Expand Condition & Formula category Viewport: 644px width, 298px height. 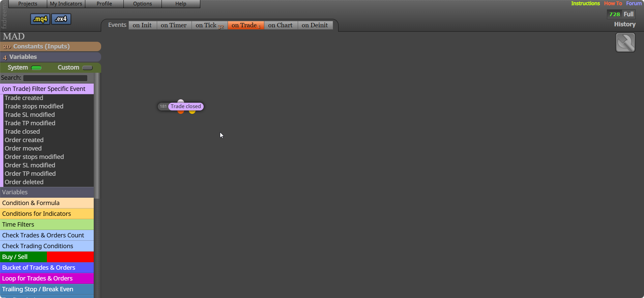(x=47, y=203)
